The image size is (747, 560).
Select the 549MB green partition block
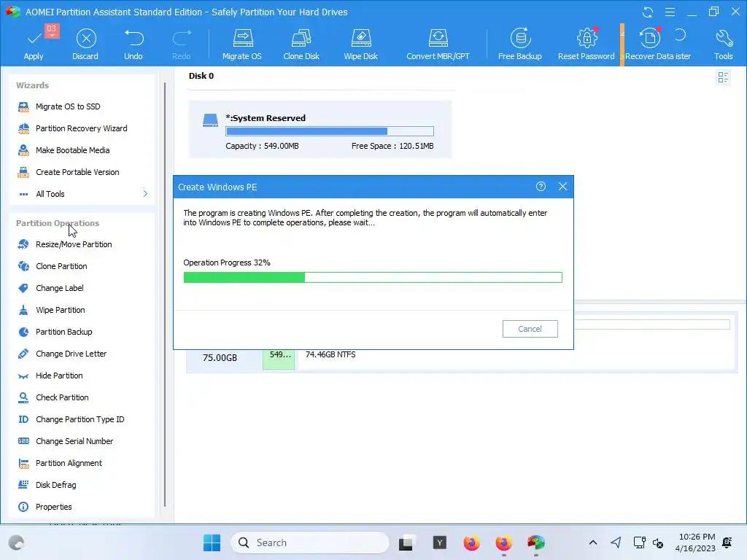tap(279, 359)
